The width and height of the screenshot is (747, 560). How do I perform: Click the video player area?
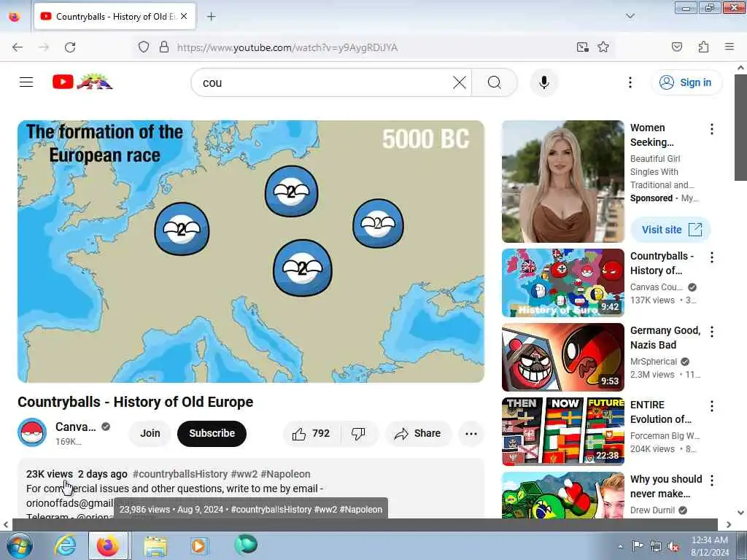[251, 252]
